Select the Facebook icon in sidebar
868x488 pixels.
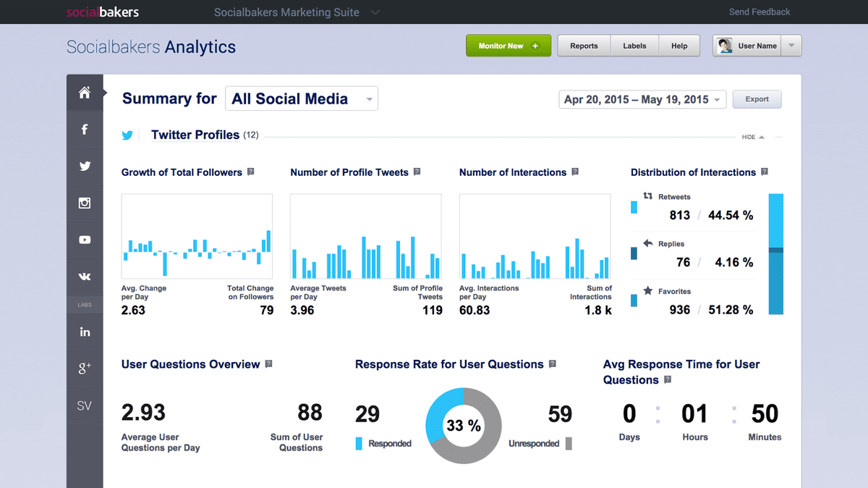(x=85, y=129)
